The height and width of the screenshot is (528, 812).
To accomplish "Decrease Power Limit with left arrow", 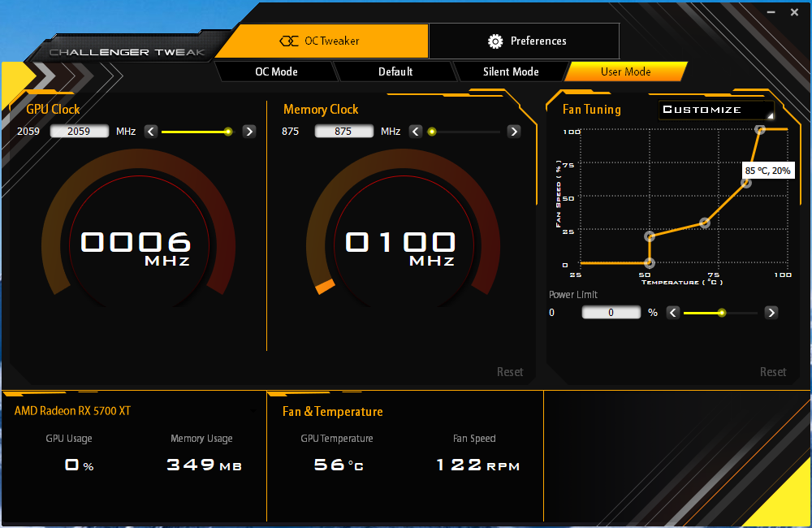I will pyautogui.click(x=672, y=313).
